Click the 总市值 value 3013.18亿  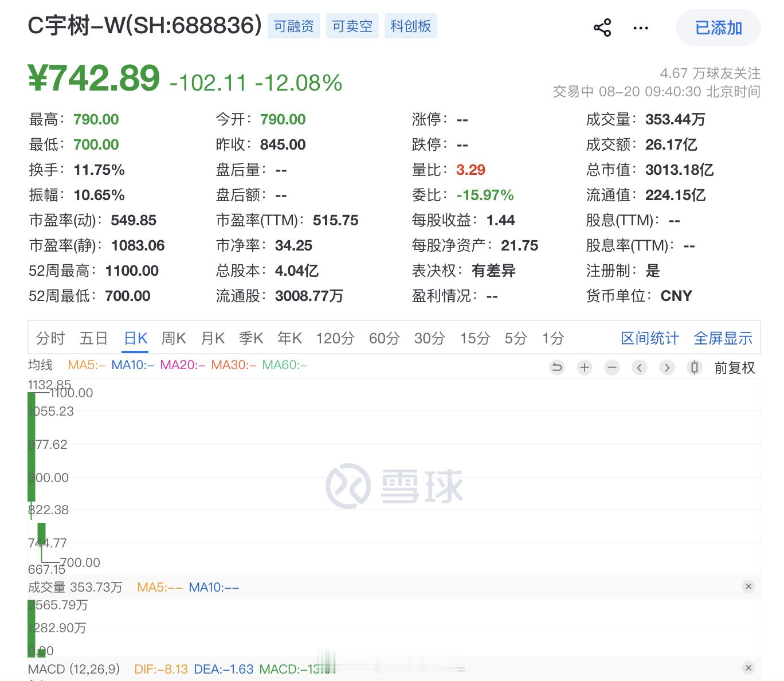click(680, 170)
